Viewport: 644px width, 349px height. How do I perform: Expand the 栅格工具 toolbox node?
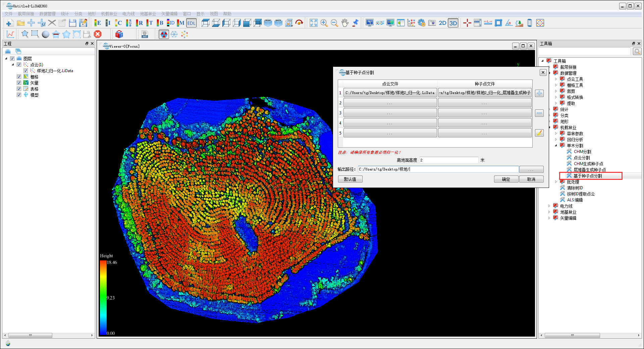(556, 85)
